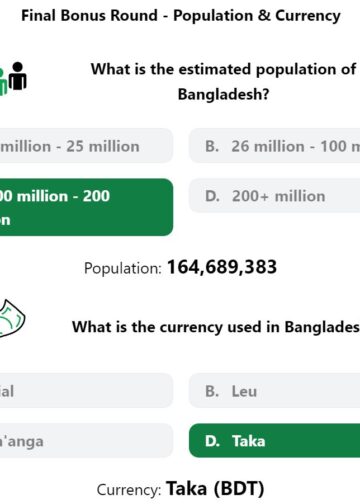
Task: Choose option B 26 million - 100 million
Action: coord(274,146)
